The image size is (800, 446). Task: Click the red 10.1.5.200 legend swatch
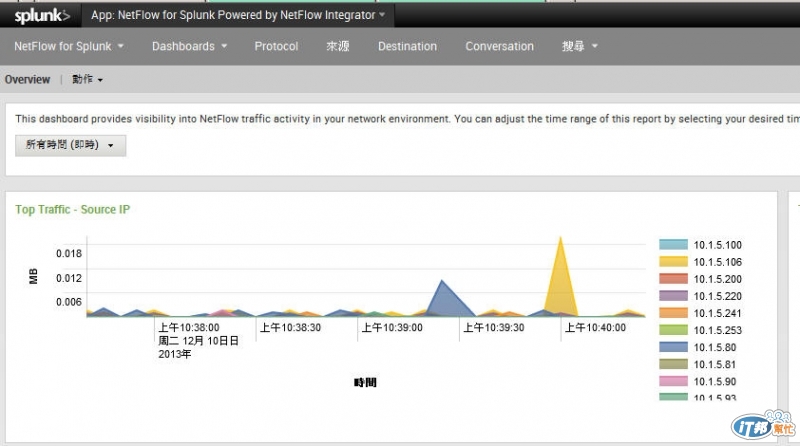[673, 279]
